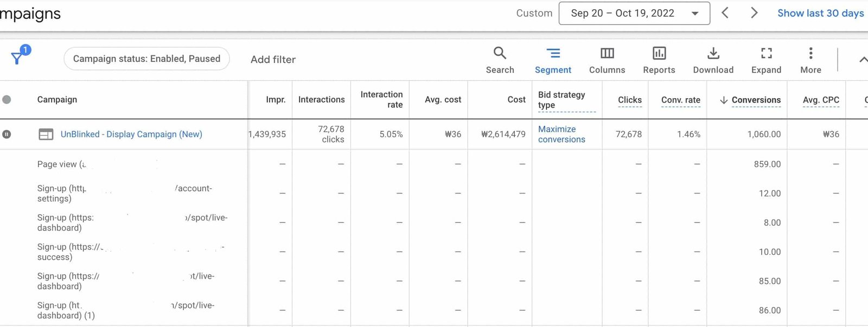868x327 pixels.
Task: Toggle paused status of UnBlinked campaign
Action: (7, 134)
